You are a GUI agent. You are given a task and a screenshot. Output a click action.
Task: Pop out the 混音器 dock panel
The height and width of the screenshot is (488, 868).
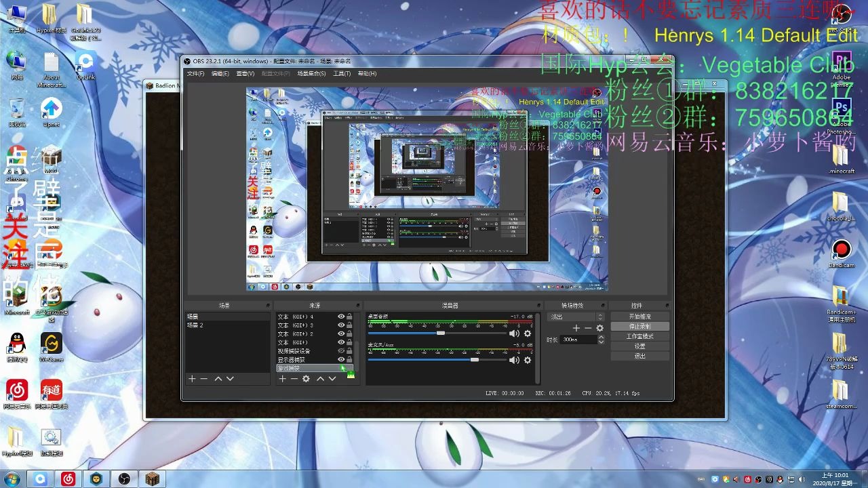click(x=538, y=306)
